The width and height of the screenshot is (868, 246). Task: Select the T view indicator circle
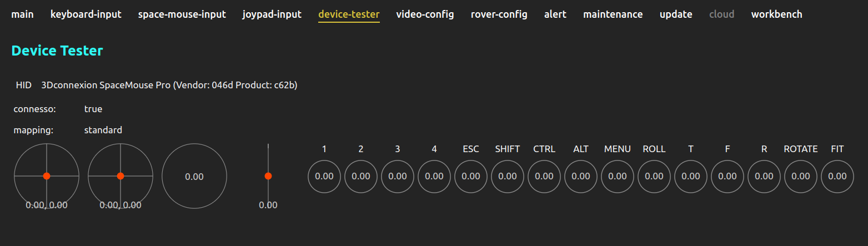pyautogui.click(x=691, y=176)
